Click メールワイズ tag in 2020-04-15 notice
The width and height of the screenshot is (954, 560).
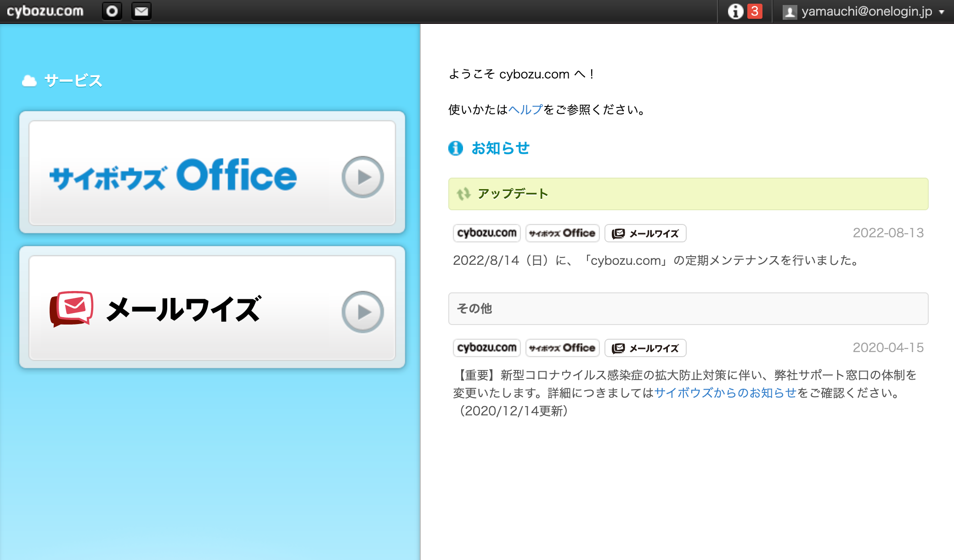[x=645, y=348]
